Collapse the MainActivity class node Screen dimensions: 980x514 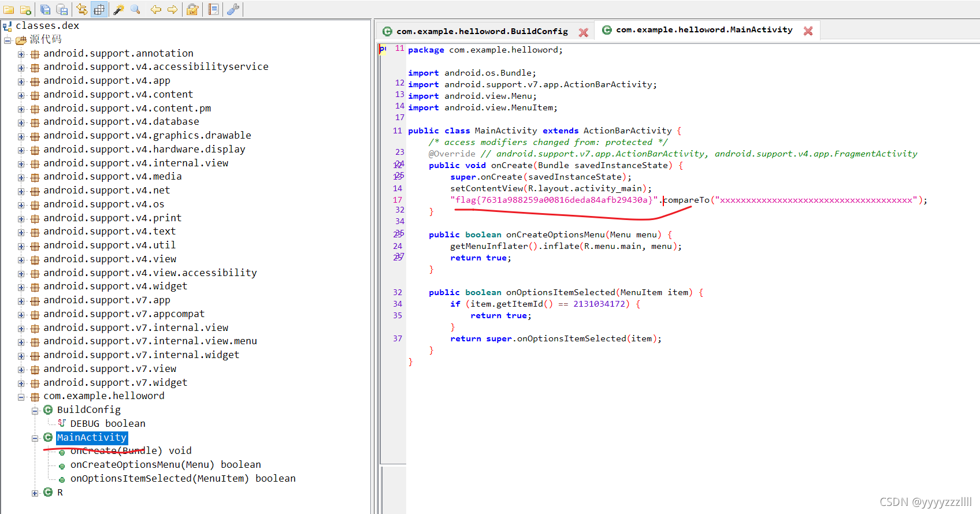click(x=35, y=438)
